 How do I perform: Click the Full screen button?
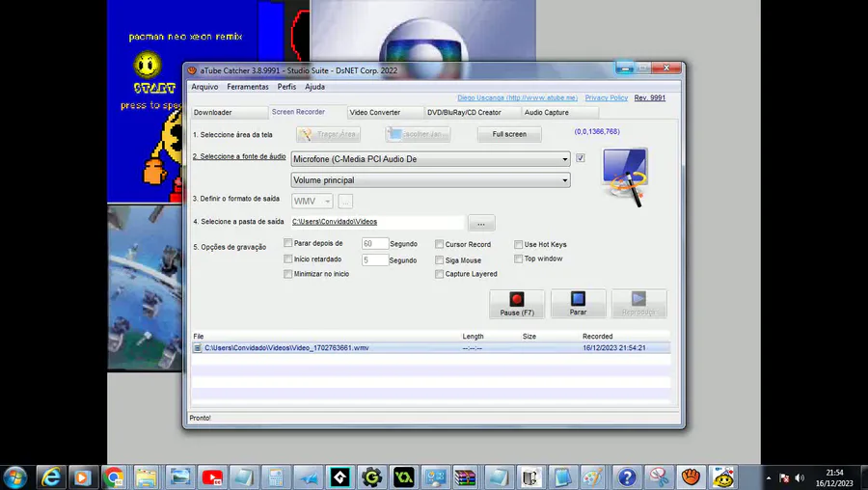click(509, 134)
